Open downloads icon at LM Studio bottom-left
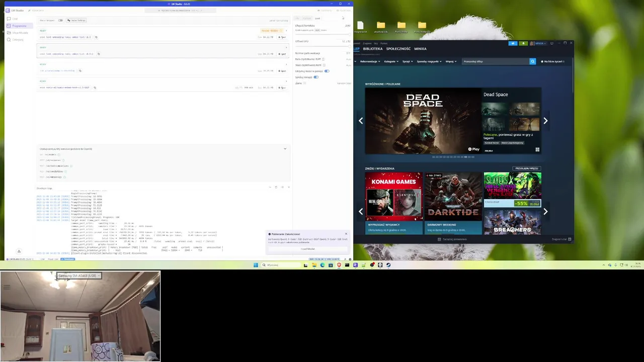 tap(19, 251)
